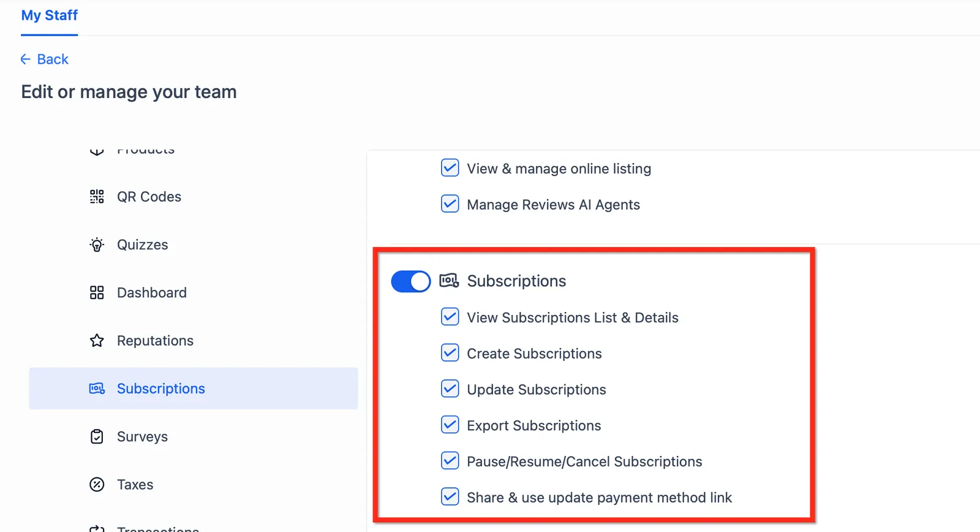Screen dimensions: 980x532
Task: Click the Subscriptions sidebar icon
Action: coord(97,389)
